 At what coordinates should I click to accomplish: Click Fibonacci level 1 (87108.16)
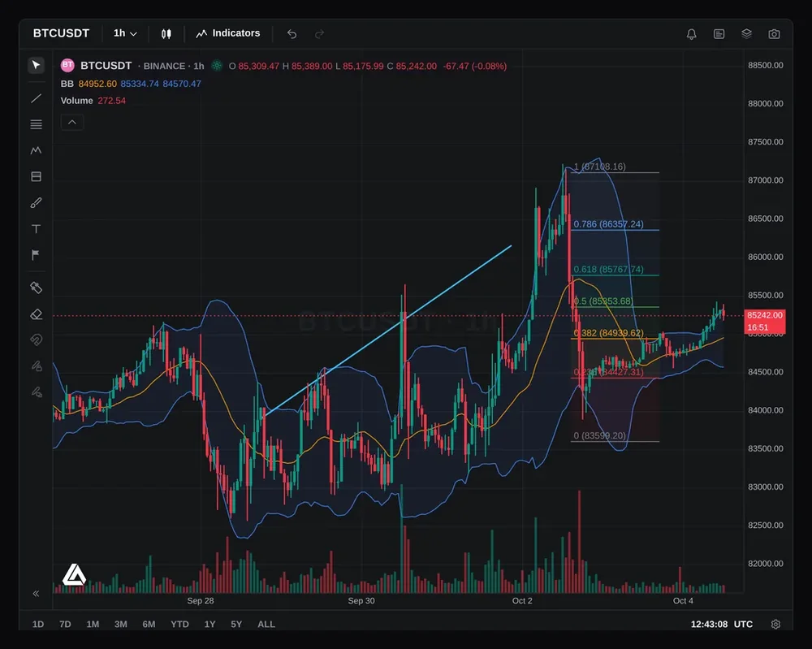coord(600,167)
